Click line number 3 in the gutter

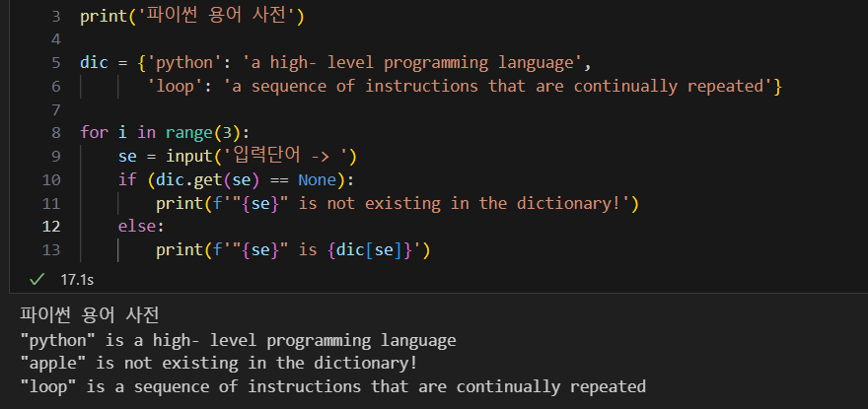coord(56,16)
